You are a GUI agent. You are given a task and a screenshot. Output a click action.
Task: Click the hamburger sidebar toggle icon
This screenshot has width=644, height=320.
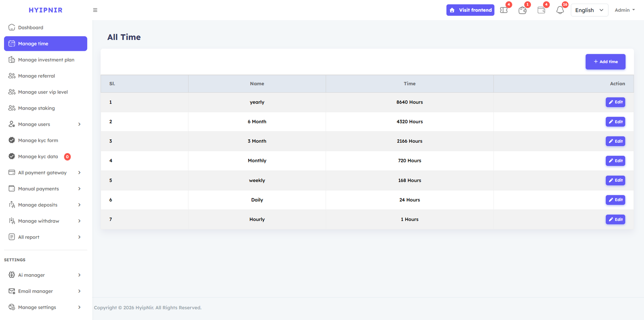tap(95, 10)
